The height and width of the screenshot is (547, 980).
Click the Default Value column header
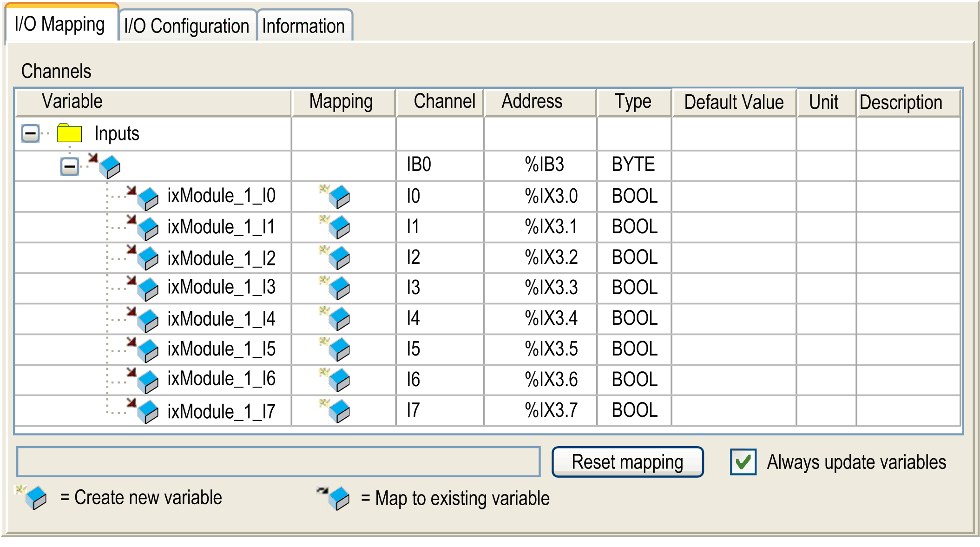(x=734, y=102)
